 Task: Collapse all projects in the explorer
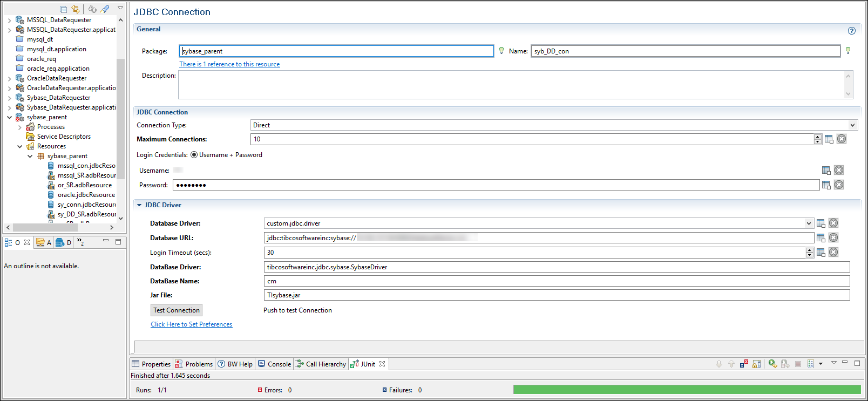64,9
